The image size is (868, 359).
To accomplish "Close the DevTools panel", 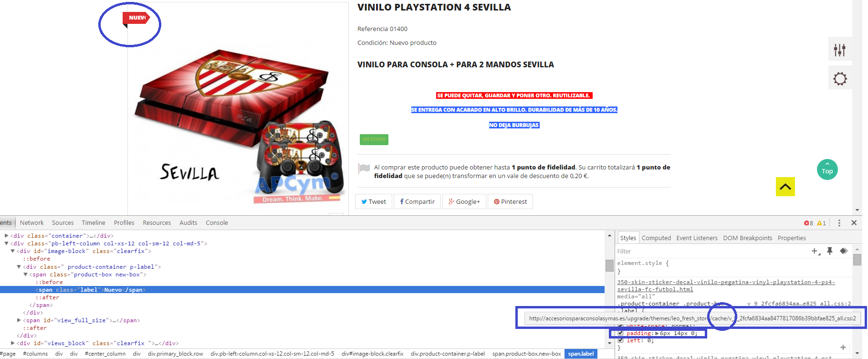I will [854, 222].
